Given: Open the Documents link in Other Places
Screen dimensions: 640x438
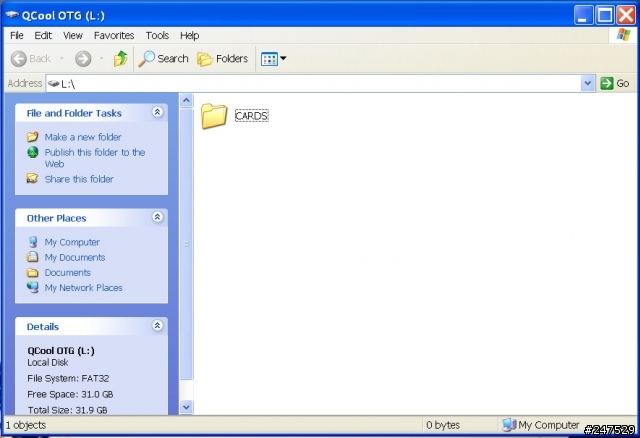Looking at the screenshot, I should [67, 272].
